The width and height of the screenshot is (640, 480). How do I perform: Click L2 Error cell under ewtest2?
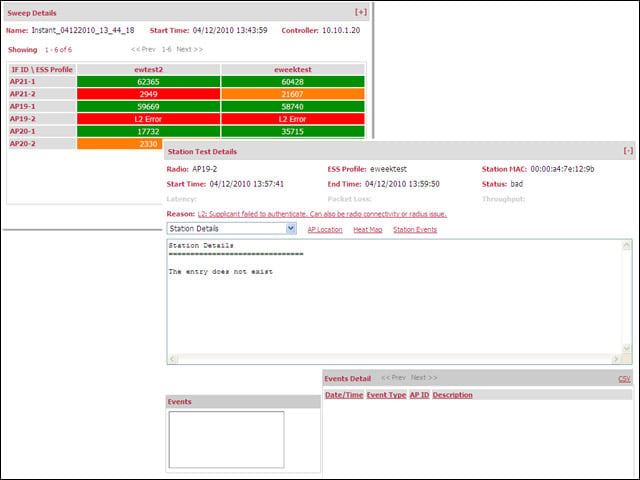point(149,119)
